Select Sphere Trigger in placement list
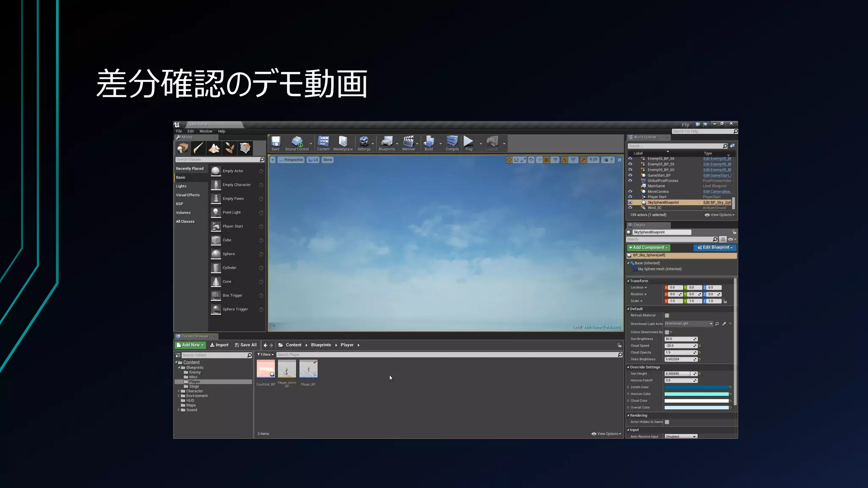The width and height of the screenshot is (868, 488). tap(237, 309)
